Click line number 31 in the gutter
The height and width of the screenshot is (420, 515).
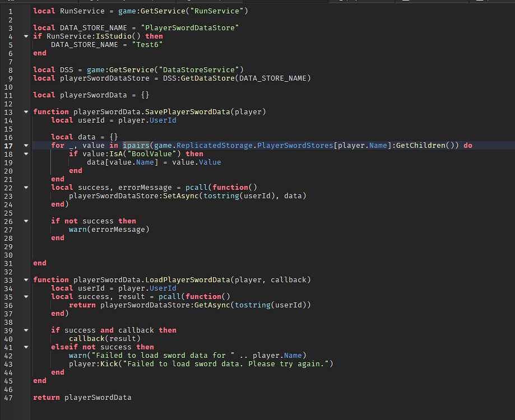point(8,264)
